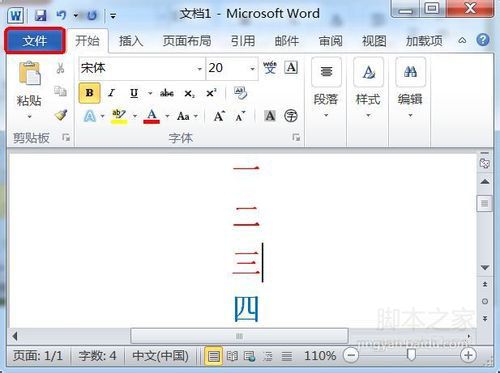Open Customize Quick Access Toolbar menu
Screen dimensions: 500x373
(x=113, y=16)
